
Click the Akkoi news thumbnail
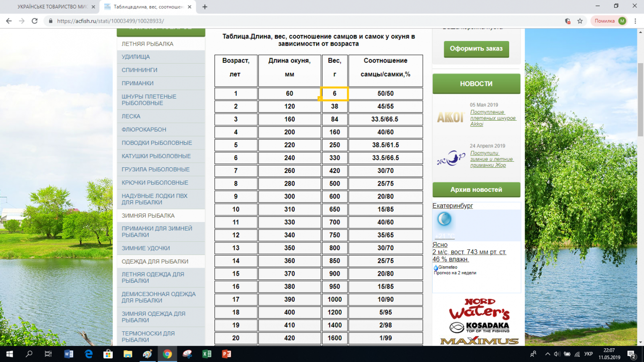[x=450, y=117]
